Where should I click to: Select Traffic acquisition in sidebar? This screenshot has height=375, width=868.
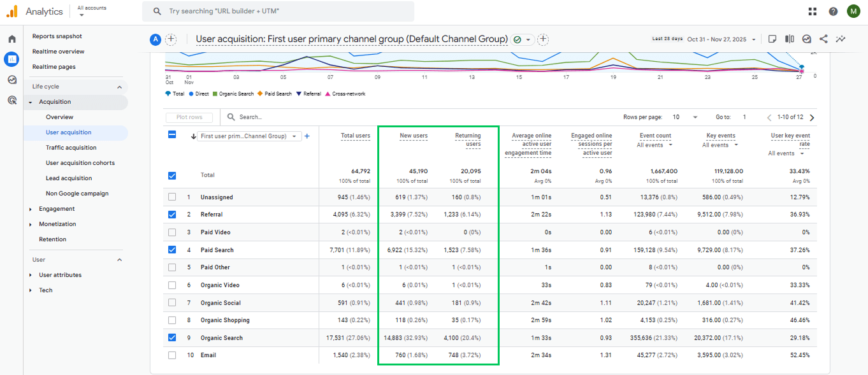click(71, 148)
